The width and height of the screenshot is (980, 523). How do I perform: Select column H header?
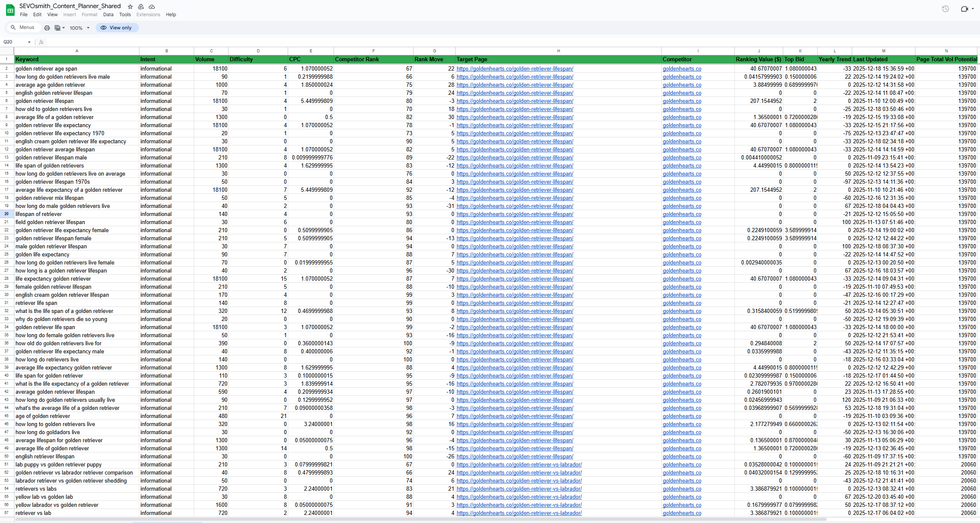[558, 51]
